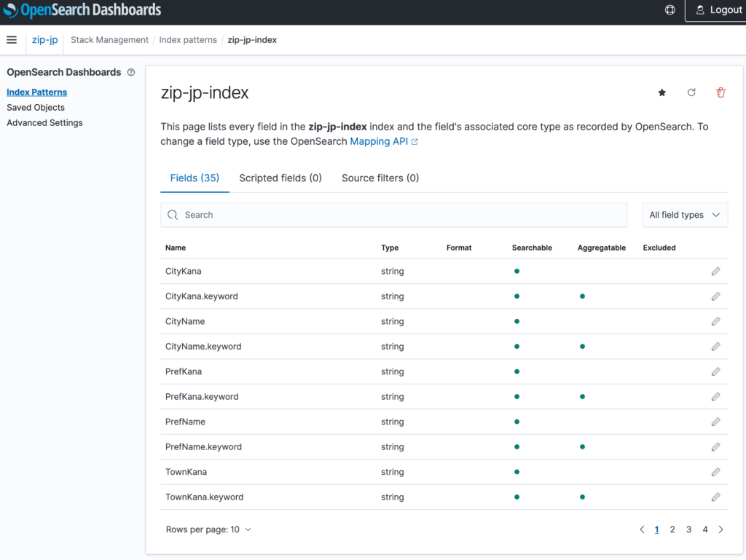Click the Format column header
The height and width of the screenshot is (560, 746).
pos(459,248)
